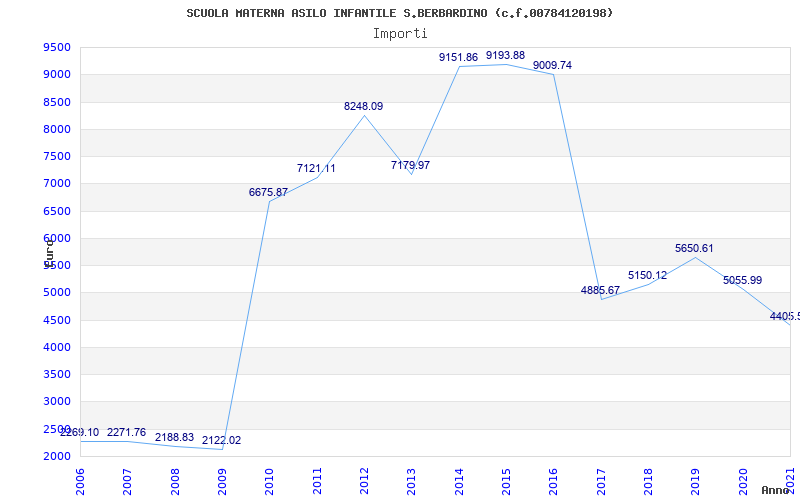Click the x-axis year 2014
Screen dimensions: 800x500
coord(459,482)
